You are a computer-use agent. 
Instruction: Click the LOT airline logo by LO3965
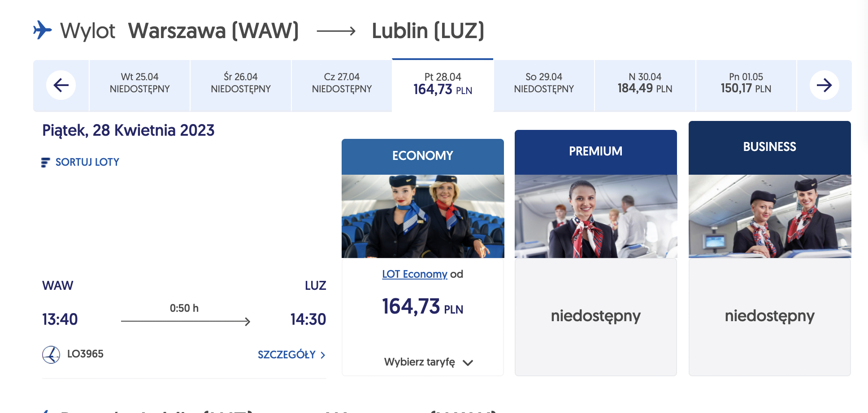[51, 354]
